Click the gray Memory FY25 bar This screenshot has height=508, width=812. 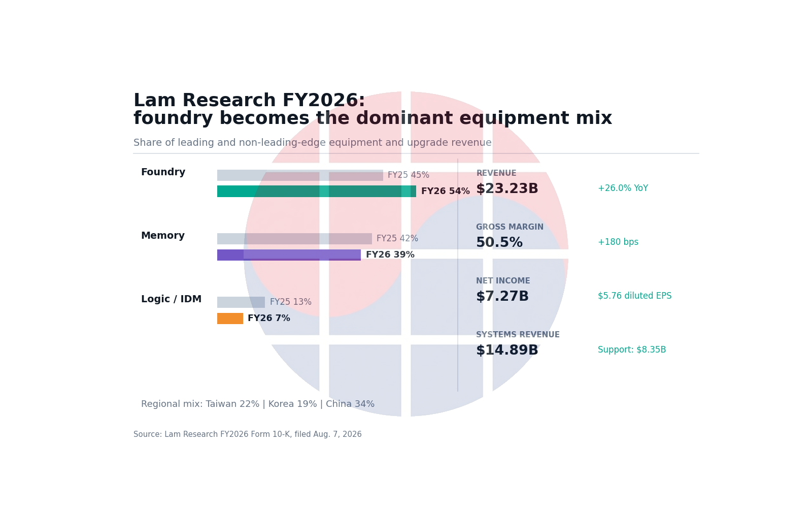tap(294, 239)
